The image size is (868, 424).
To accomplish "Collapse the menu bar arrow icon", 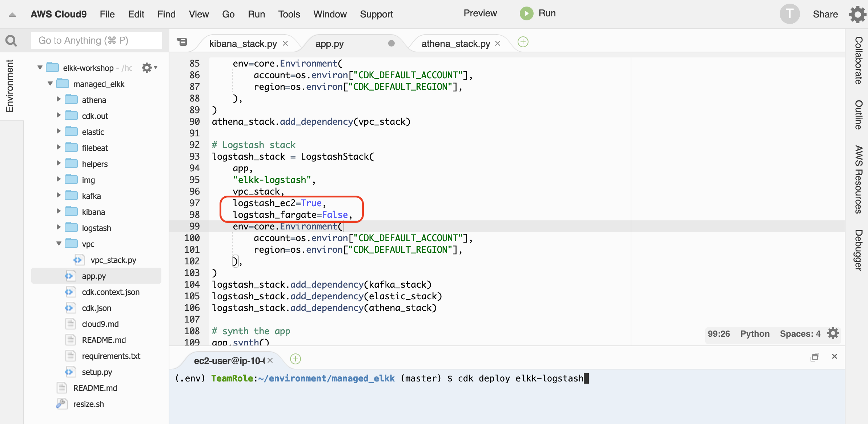I will 12,15.
